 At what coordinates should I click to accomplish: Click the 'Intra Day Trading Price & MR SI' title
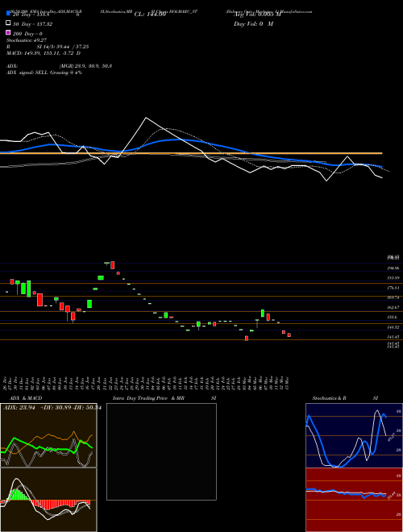click(164, 398)
